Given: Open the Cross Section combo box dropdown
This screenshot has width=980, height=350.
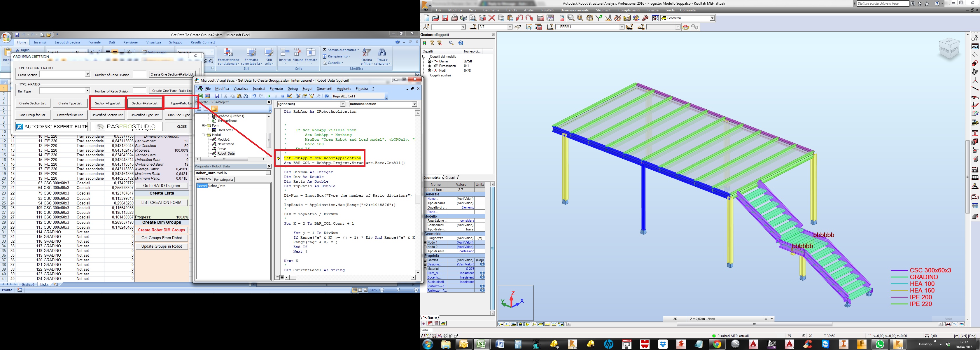Looking at the screenshot, I should [x=87, y=74].
